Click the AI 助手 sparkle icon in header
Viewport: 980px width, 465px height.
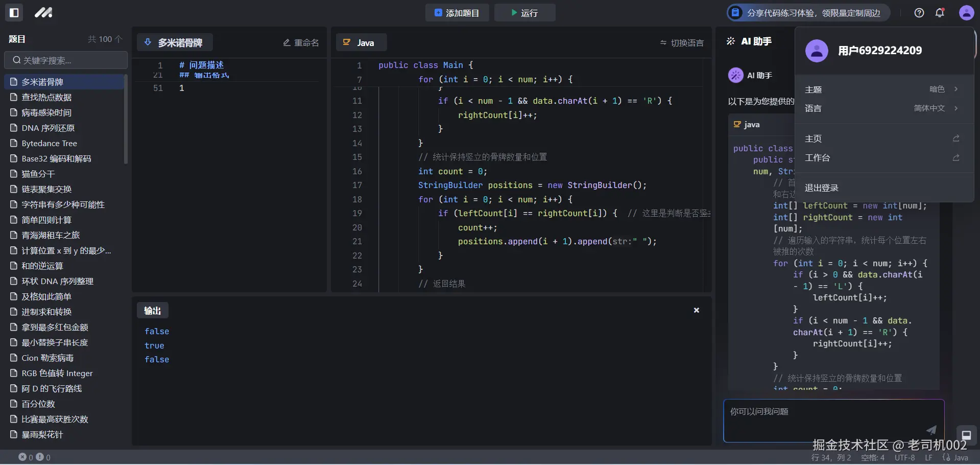(731, 41)
